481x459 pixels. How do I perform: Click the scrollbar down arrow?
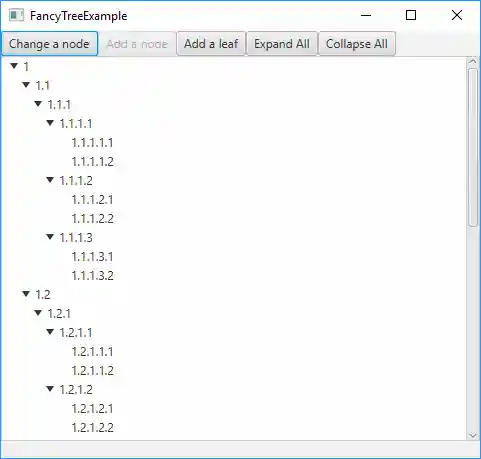click(473, 435)
